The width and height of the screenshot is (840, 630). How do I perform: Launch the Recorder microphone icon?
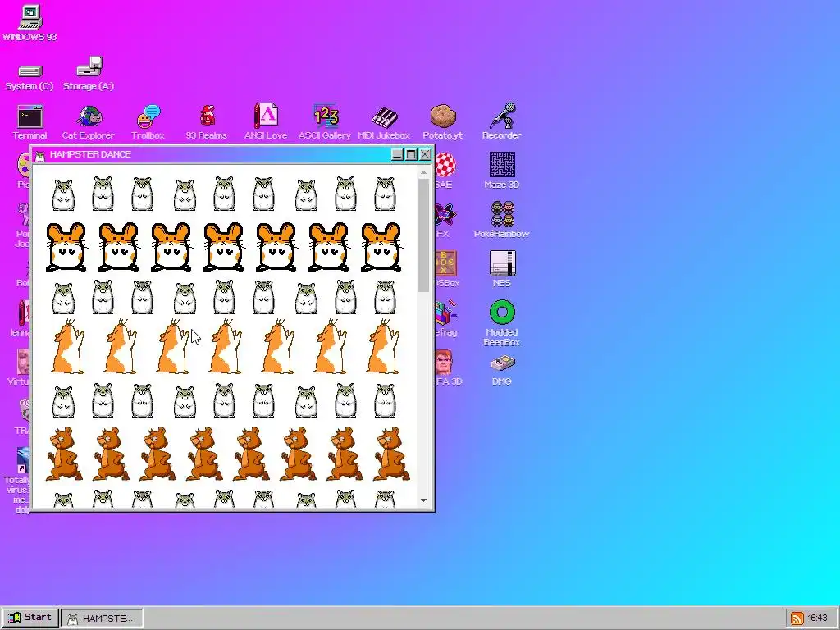point(501,122)
